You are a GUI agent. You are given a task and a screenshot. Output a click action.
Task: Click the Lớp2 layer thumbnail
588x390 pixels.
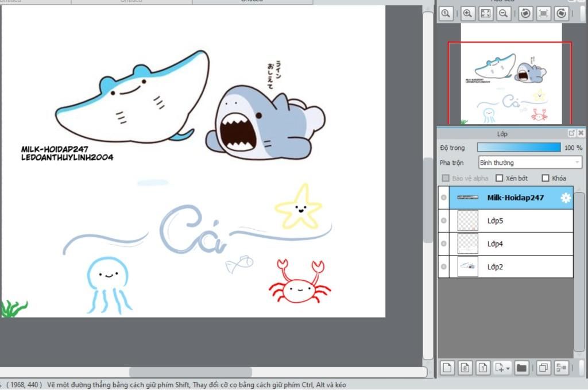tap(468, 267)
